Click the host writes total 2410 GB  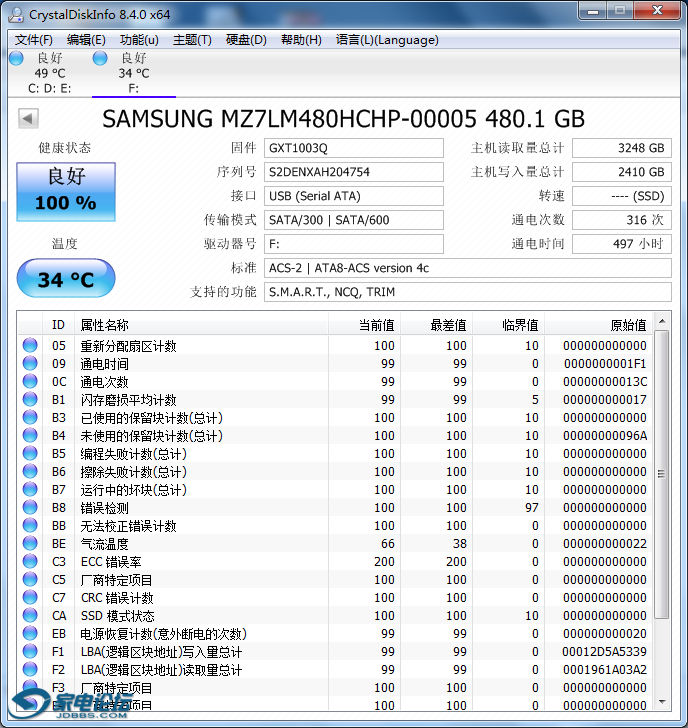(x=622, y=172)
